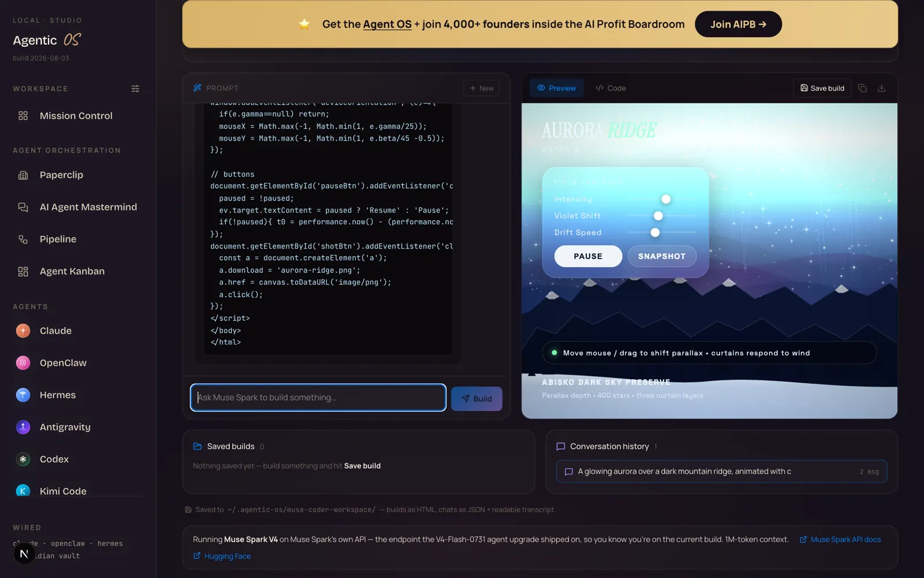Click the Paperclip building icon
This screenshot has height=578, width=924.
(x=23, y=175)
